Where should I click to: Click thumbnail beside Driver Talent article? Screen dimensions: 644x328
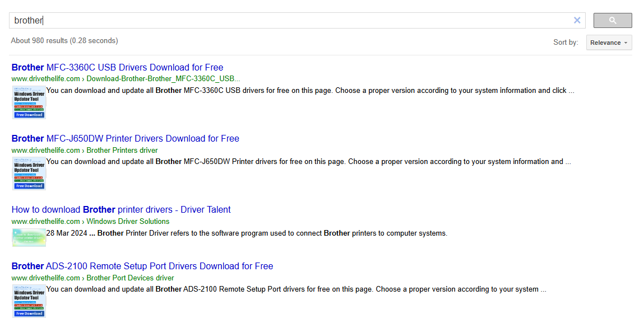coord(29,238)
